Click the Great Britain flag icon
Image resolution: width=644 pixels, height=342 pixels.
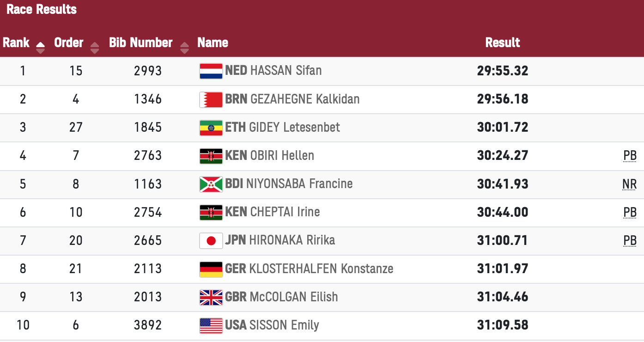211,297
